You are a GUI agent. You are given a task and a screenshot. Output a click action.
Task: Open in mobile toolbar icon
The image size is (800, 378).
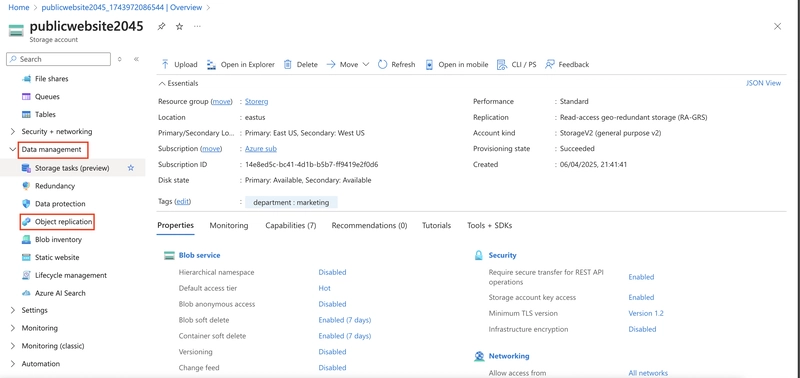[x=430, y=64]
